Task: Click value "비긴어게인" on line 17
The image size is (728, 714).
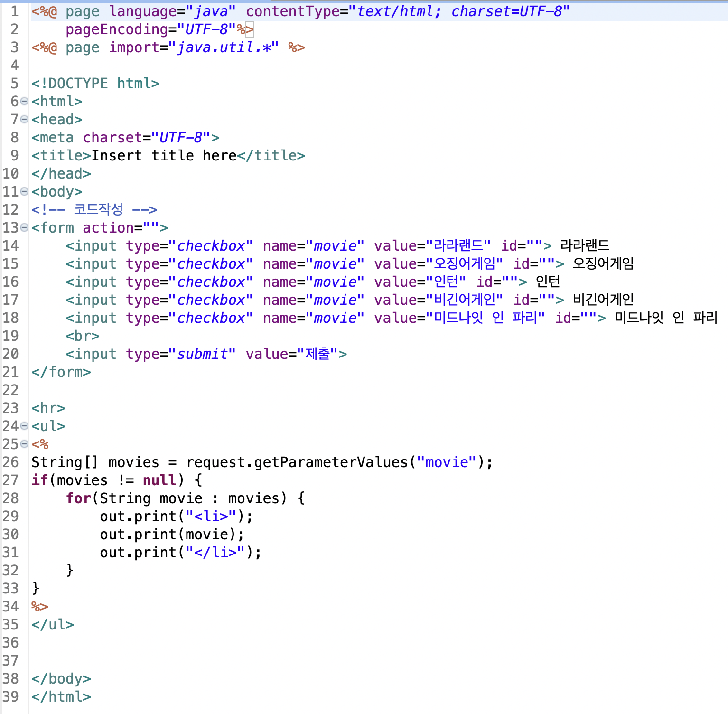Action: (464, 300)
